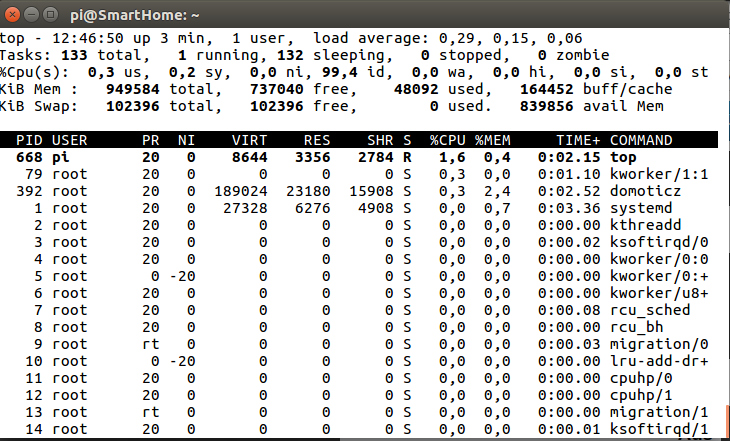
Task: Click the 133 total tasks value
Action: pos(74,55)
